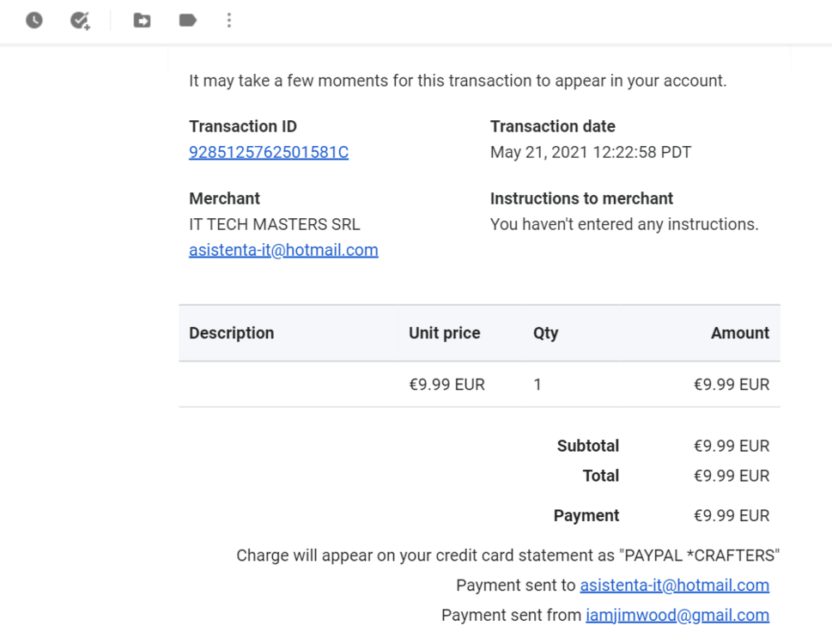Viewport: 832px width, 644px height.
Task: Open the Move to folder icon
Action: [143, 20]
